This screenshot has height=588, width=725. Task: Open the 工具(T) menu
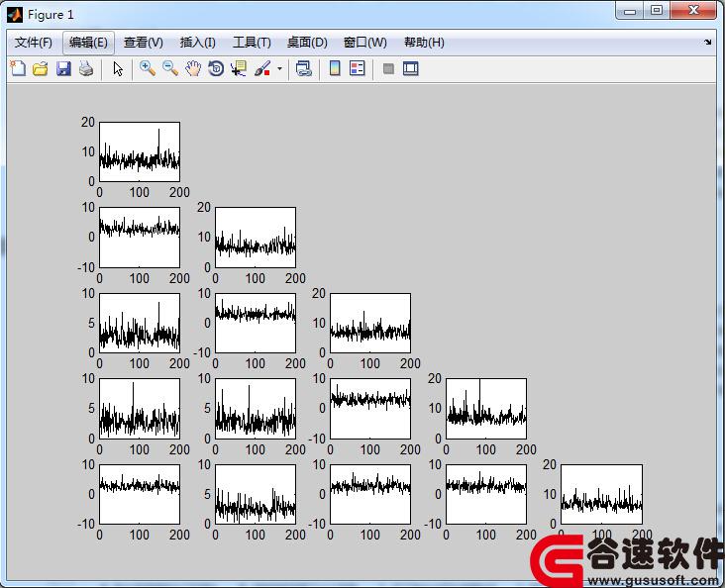coord(252,43)
